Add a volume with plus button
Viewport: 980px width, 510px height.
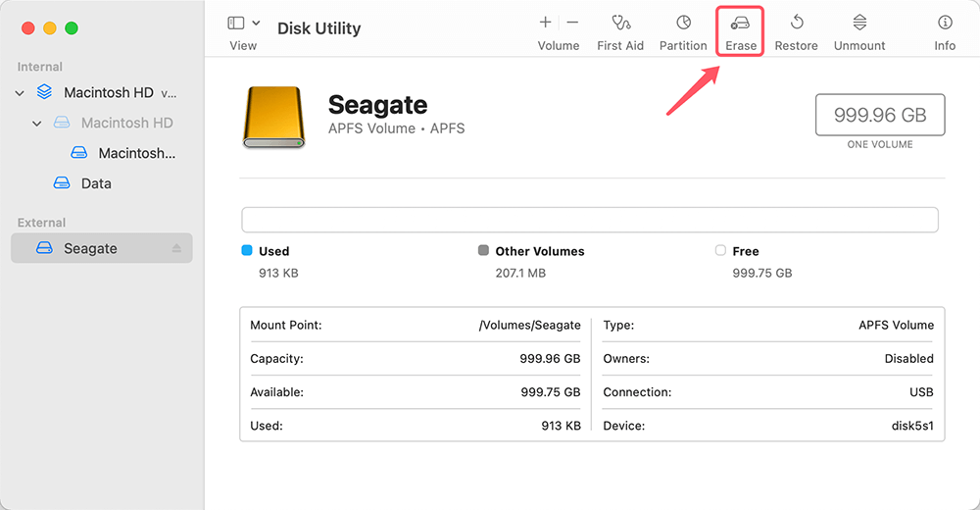click(545, 23)
